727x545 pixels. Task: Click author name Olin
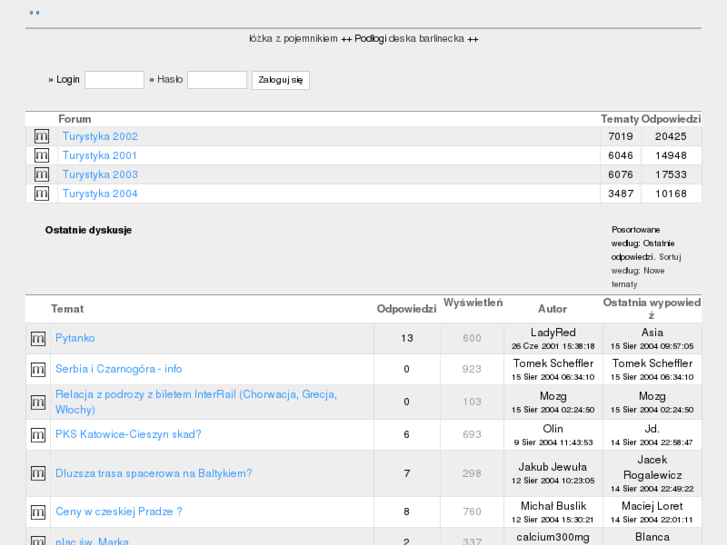tap(553, 429)
